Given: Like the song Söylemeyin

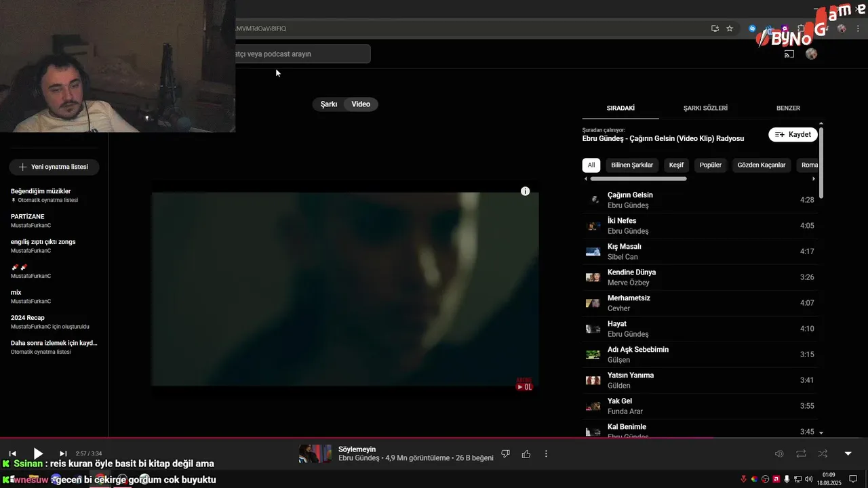Looking at the screenshot, I should point(526,453).
